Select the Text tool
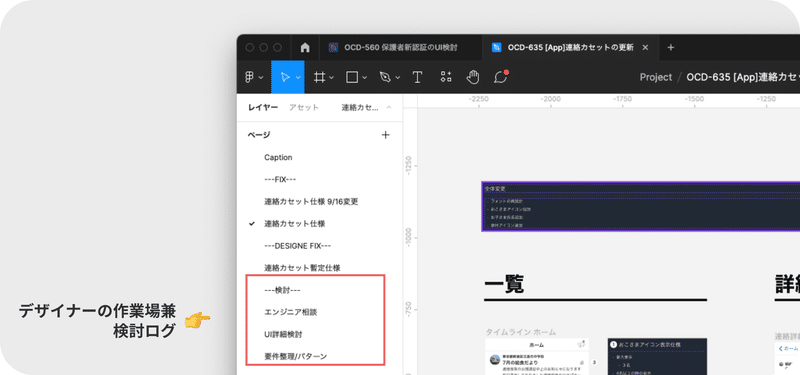Viewport: 800px width, 375px height. tap(417, 77)
